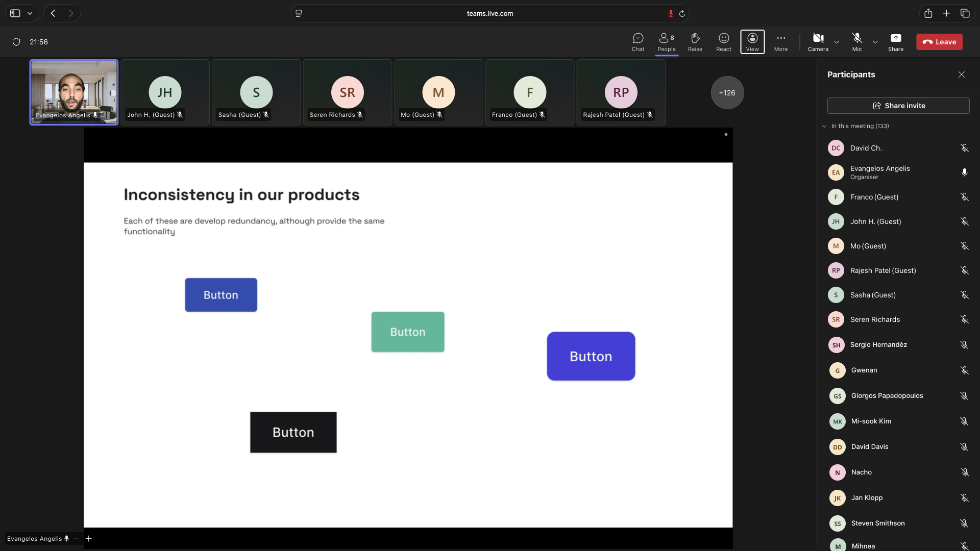Click the Raise hand icon

pyautogui.click(x=695, y=42)
